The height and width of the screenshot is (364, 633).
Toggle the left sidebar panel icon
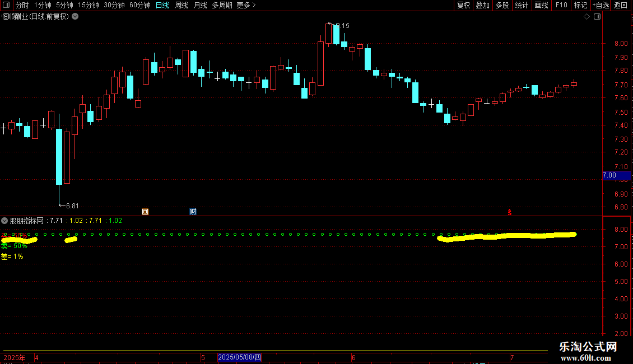pos(6,5)
